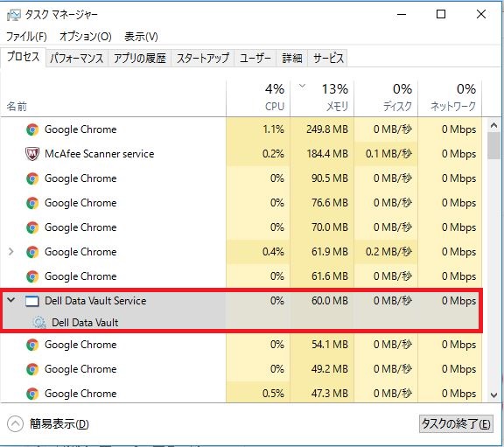Viewport: 504px width, 447px height.
Task: Click the タスクの終了(E) button
Action: click(456, 424)
